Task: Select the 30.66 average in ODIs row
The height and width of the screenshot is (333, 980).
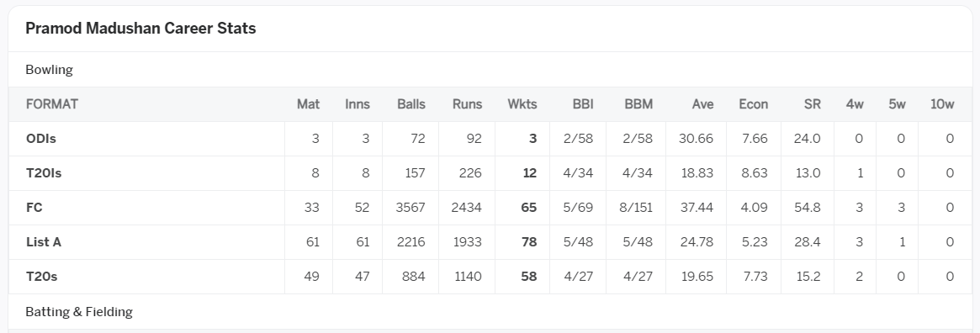Action: click(696, 139)
